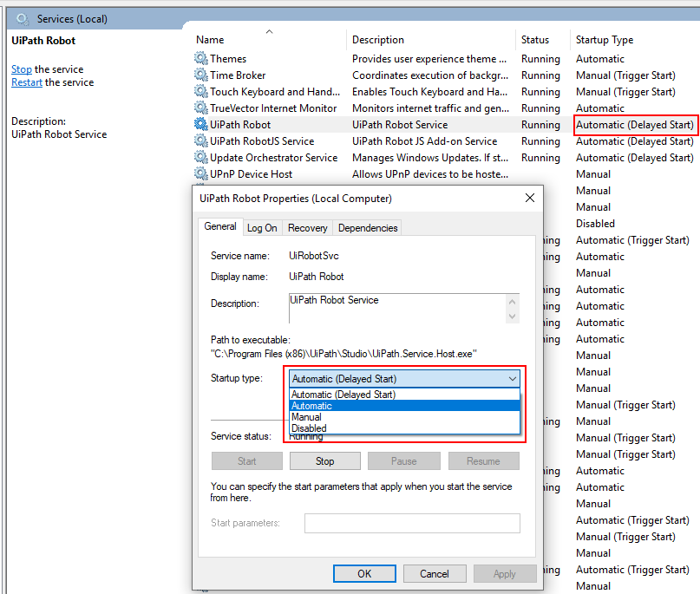Click the Services (Local) header icon
Viewport: 700px width, 594px height.
pyautogui.click(x=23, y=19)
